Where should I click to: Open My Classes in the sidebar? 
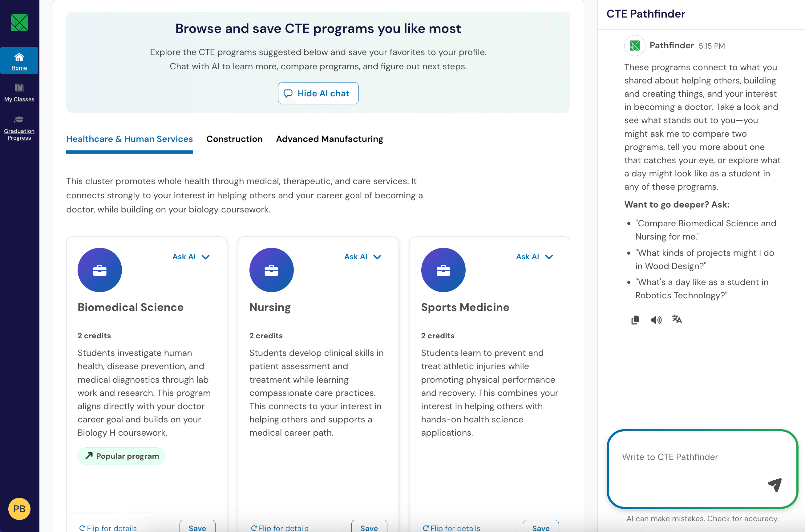(19, 92)
